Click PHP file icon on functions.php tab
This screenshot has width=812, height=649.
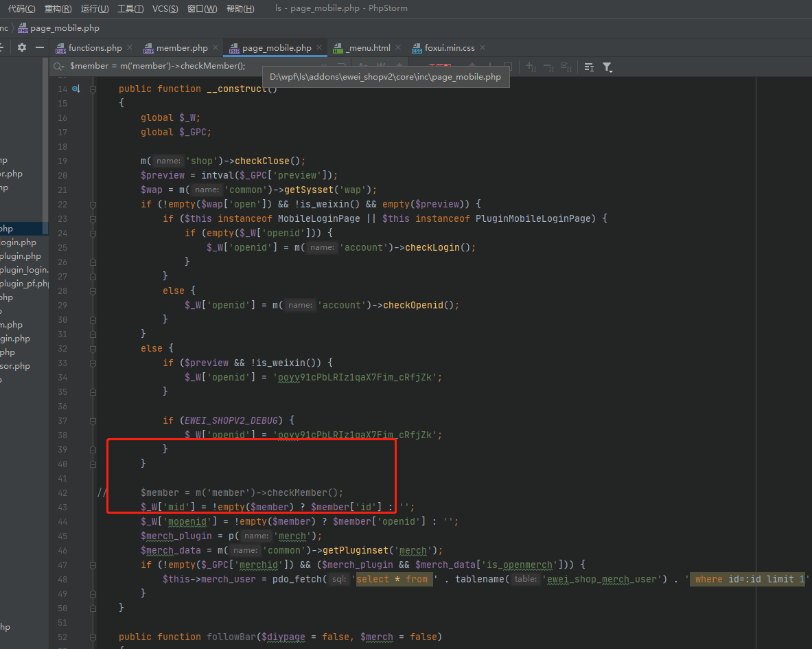(60, 48)
